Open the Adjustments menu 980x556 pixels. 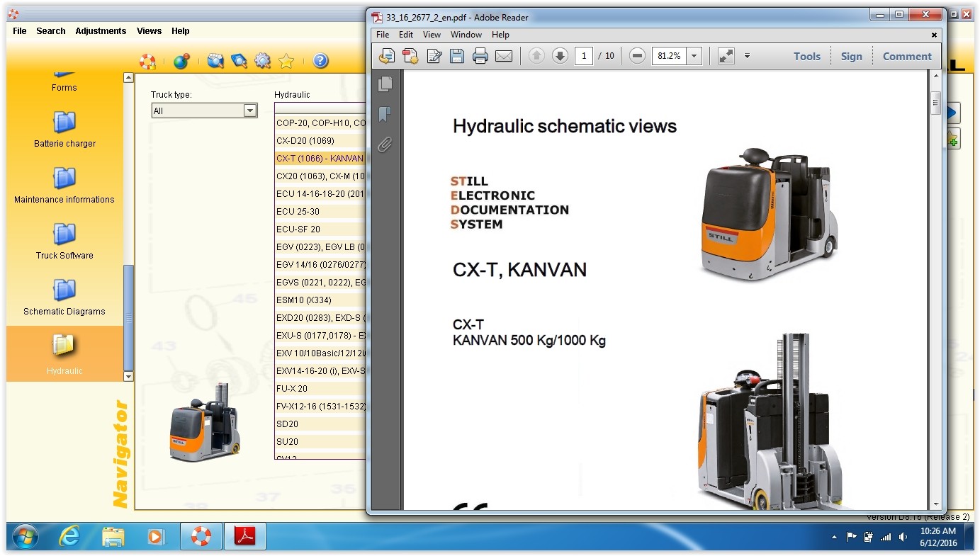[101, 31]
